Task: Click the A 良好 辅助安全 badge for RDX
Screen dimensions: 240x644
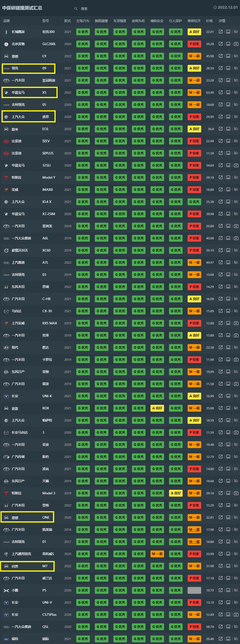Action: (x=157, y=408)
